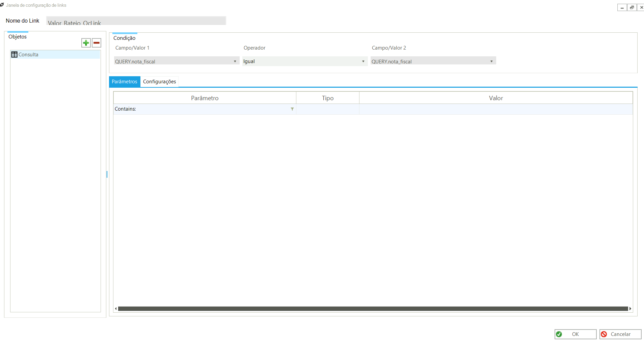Open the Campo/Valor 2 dropdown
Image resolution: width=644 pixels, height=341 pixels.
tap(491, 61)
